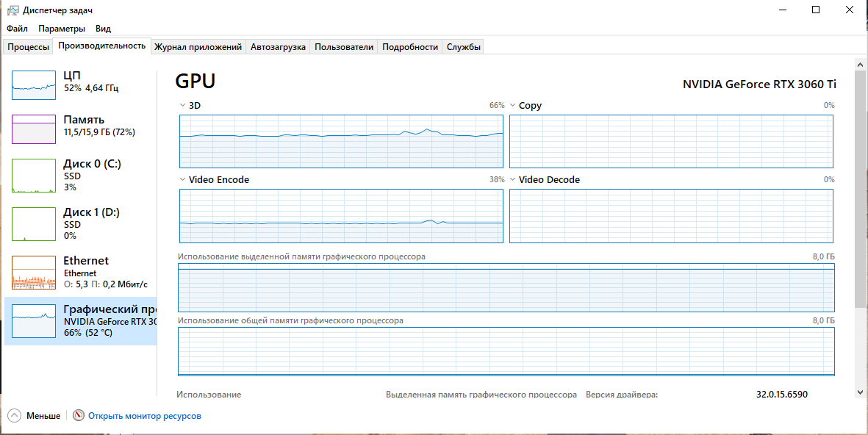Screen dimensions: 868x435
Task: Switch to the Службы tab
Action: click(463, 47)
